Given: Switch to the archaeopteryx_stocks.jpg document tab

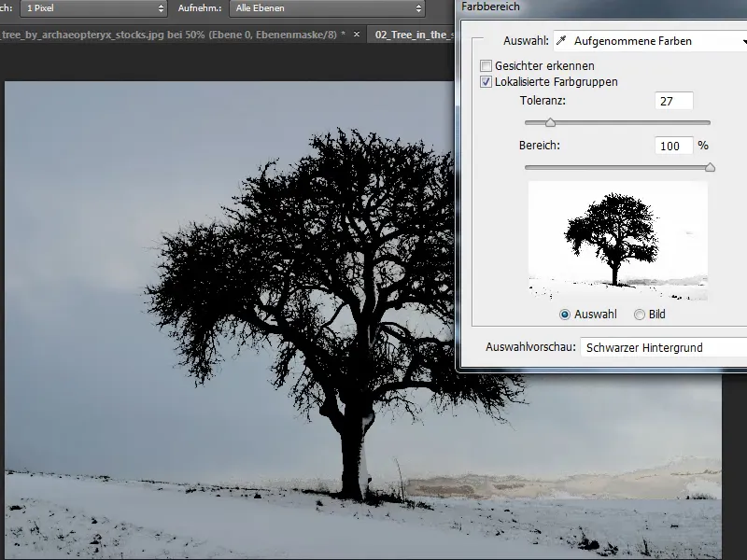Looking at the screenshot, I should 174,35.
